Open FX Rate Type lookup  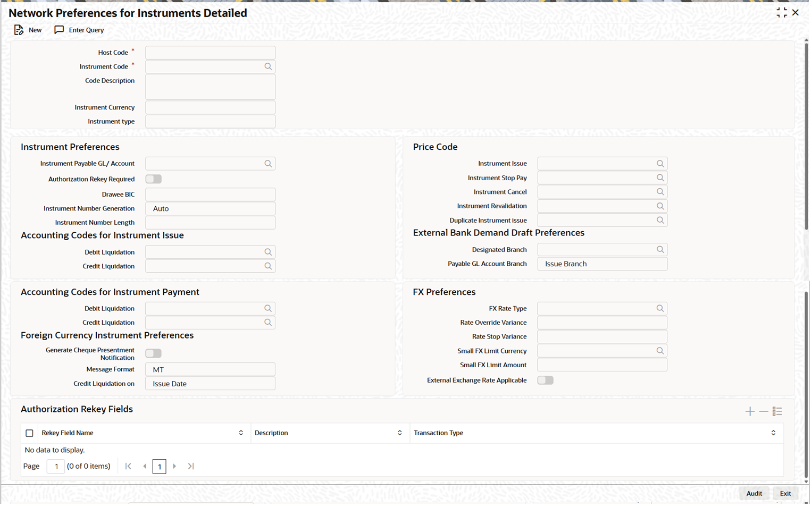click(660, 308)
